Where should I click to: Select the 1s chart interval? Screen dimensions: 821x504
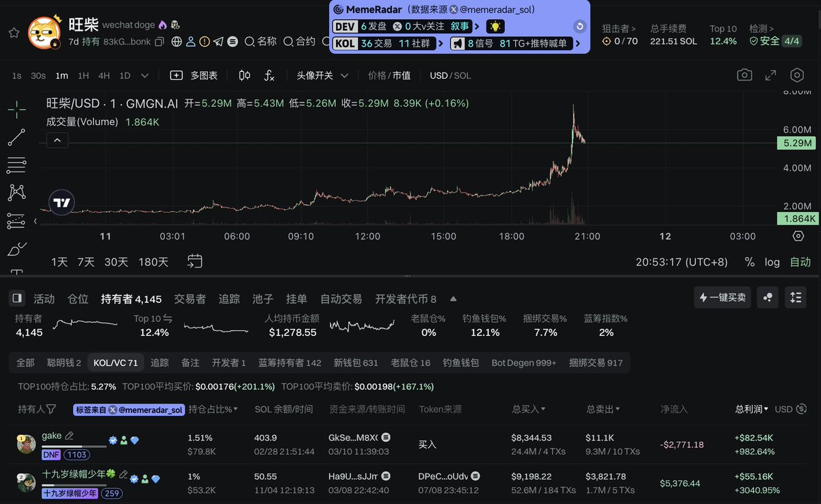(16, 75)
